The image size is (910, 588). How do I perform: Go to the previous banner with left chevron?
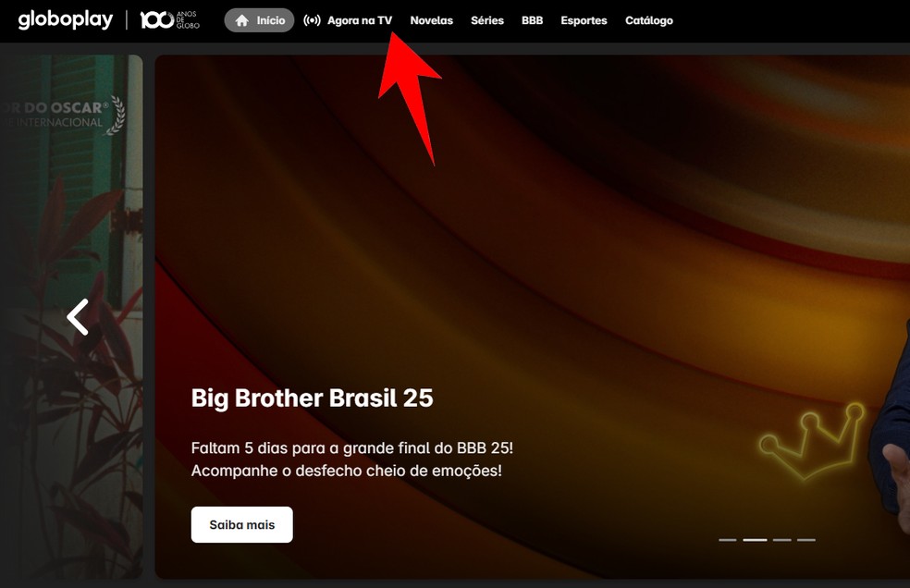tap(78, 317)
